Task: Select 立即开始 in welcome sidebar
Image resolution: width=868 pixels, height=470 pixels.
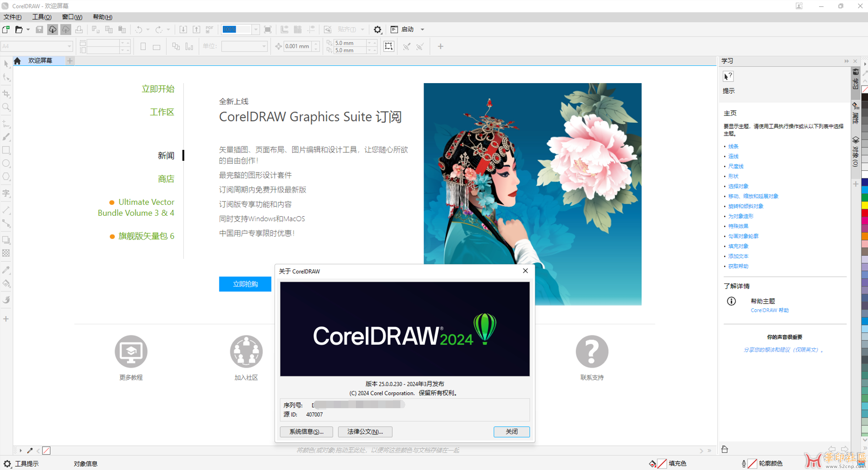Action: tap(158, 89)
